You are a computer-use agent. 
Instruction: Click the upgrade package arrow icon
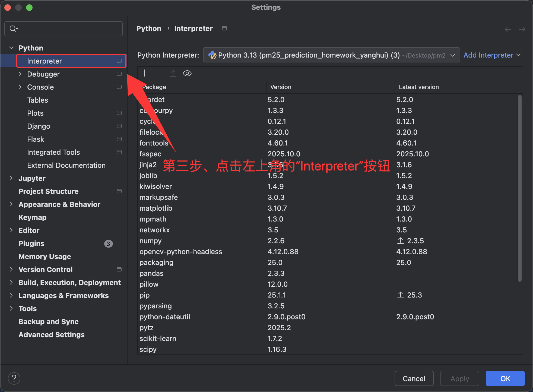click(x=173, y=73)
